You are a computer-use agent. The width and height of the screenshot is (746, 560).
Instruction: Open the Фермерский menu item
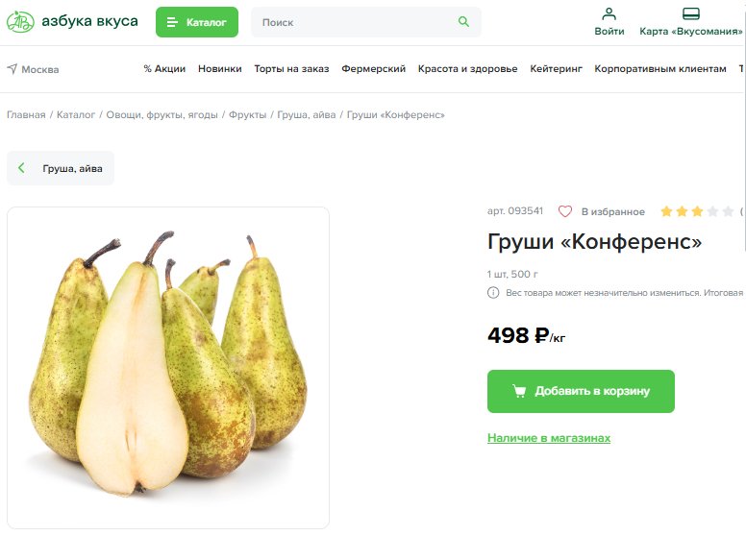373,69
